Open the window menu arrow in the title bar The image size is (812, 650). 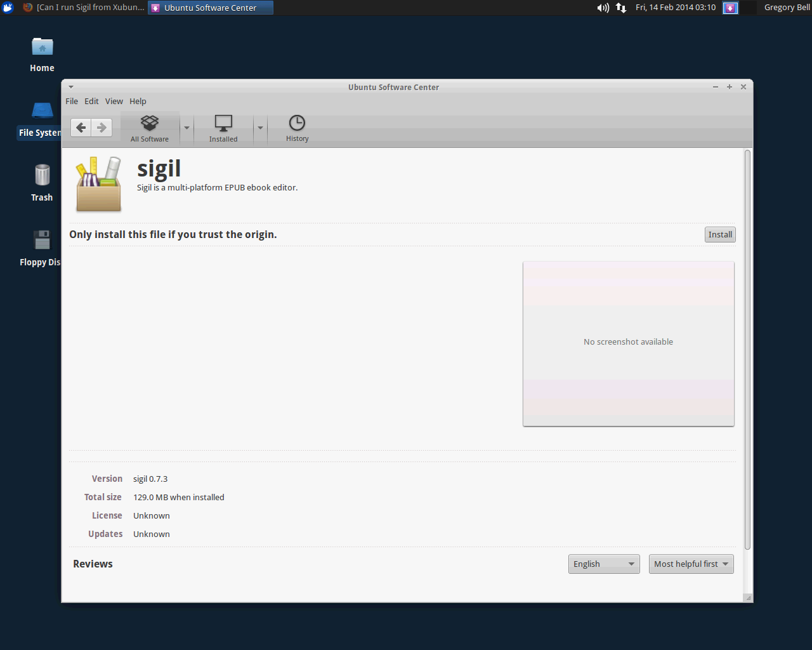[x=71, y=87]
